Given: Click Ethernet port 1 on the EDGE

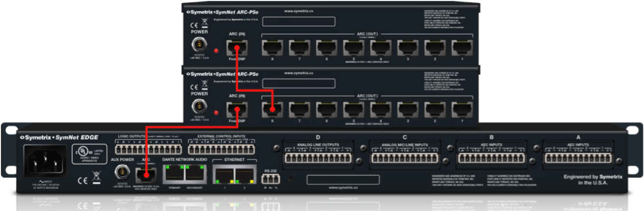Looking at the screenshot, I should click(223, 176).
